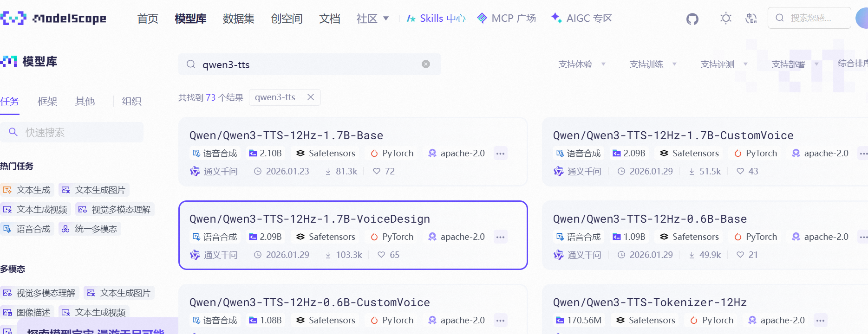Open 数据集 in top navigation

pos(239,19)
